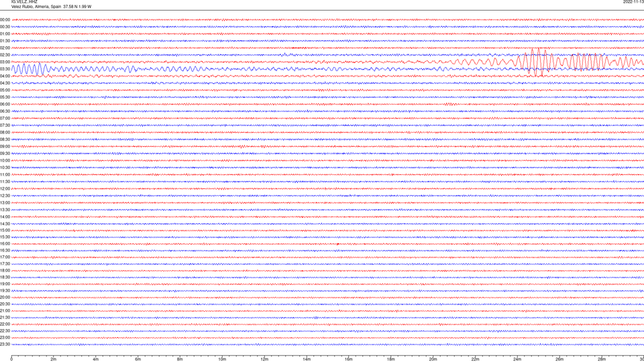
Task: Pick the 13:00 time label
Action: (x=5, y=202)
